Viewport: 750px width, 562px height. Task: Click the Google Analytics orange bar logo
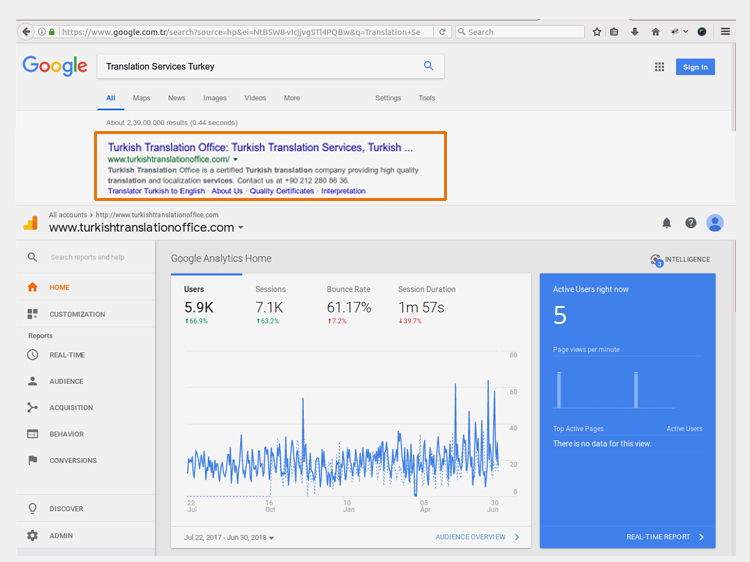coord(31,223)
